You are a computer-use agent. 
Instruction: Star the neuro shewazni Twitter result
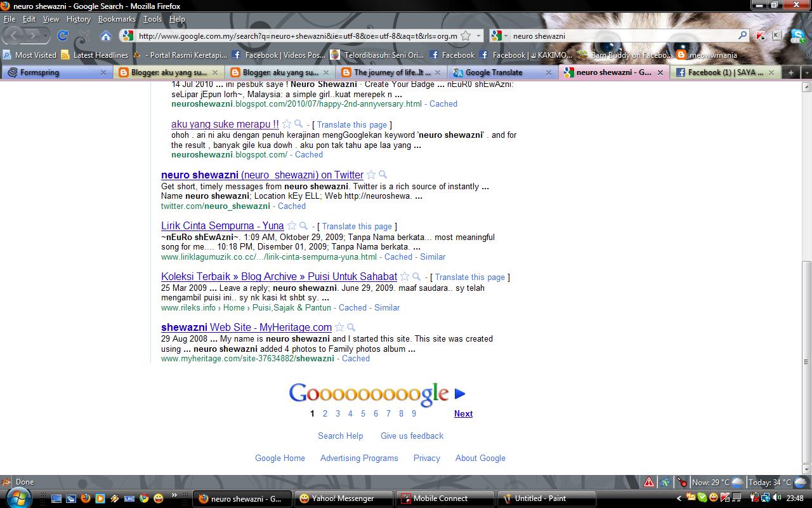[x=371, y=175]
